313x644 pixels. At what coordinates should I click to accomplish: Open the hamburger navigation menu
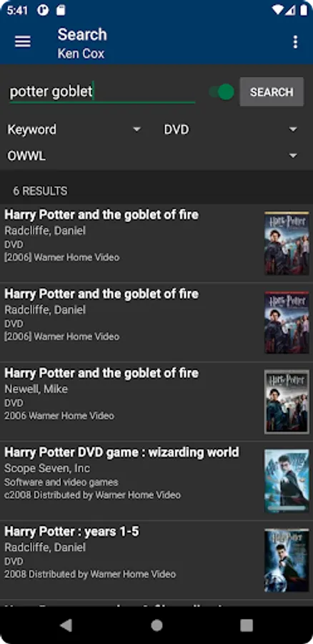click(23, 42)
